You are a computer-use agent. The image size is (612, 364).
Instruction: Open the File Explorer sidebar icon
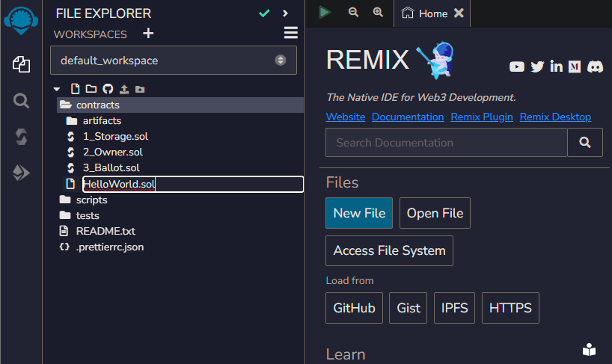pos(21,64)
